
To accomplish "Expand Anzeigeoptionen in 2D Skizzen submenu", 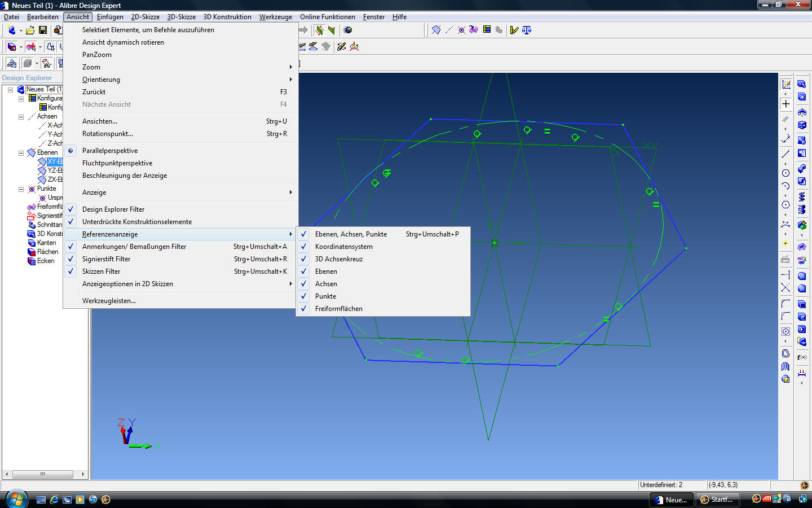I will pyautogui.click(x=180, y=284).
